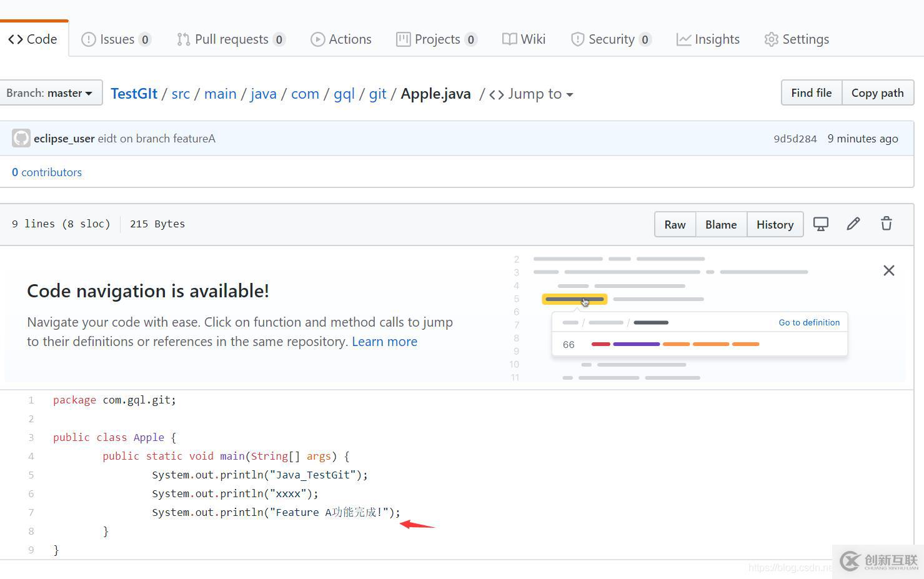
Task: Click the trash delete file icon
Action: point(886,224)
